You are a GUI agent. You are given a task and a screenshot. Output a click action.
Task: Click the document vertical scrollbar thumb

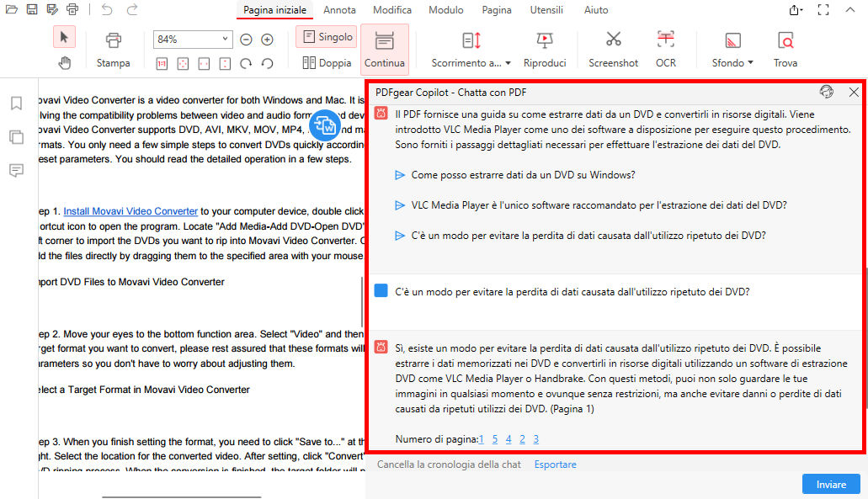362,301
